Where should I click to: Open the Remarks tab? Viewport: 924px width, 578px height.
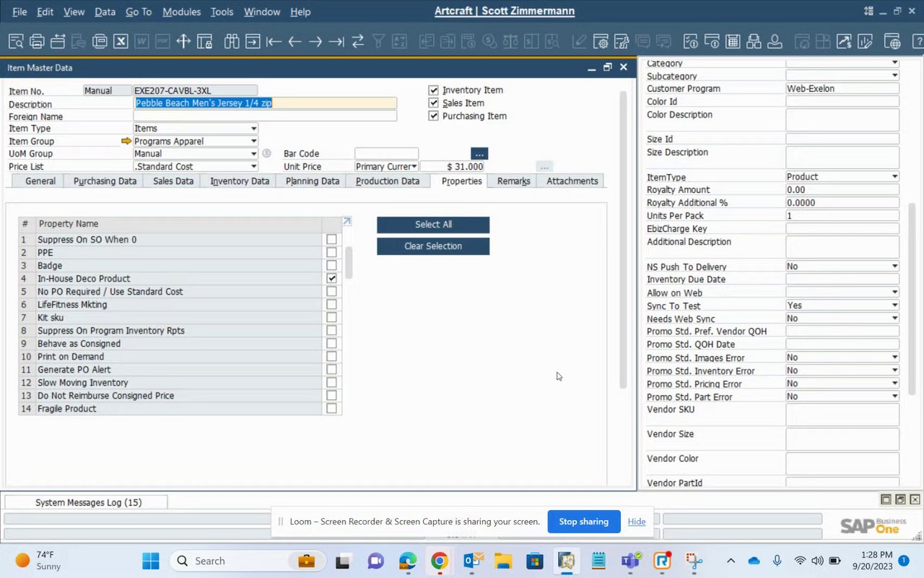point(513,181)
